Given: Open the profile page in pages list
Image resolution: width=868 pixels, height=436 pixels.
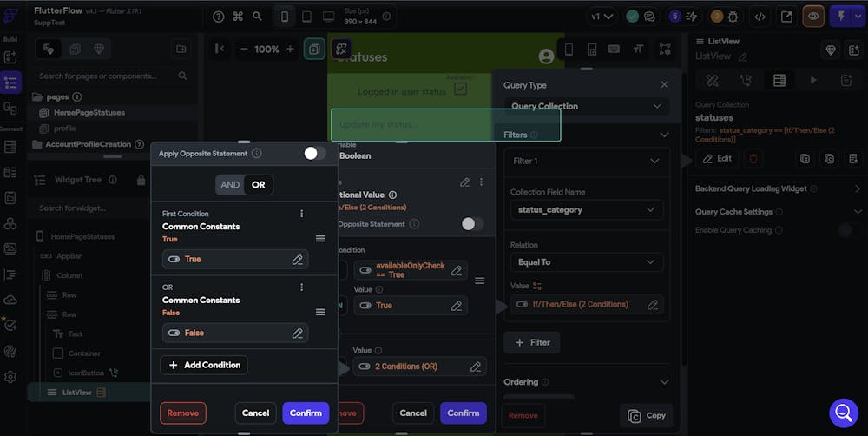Looking at the screenshot, I should 65,129.
